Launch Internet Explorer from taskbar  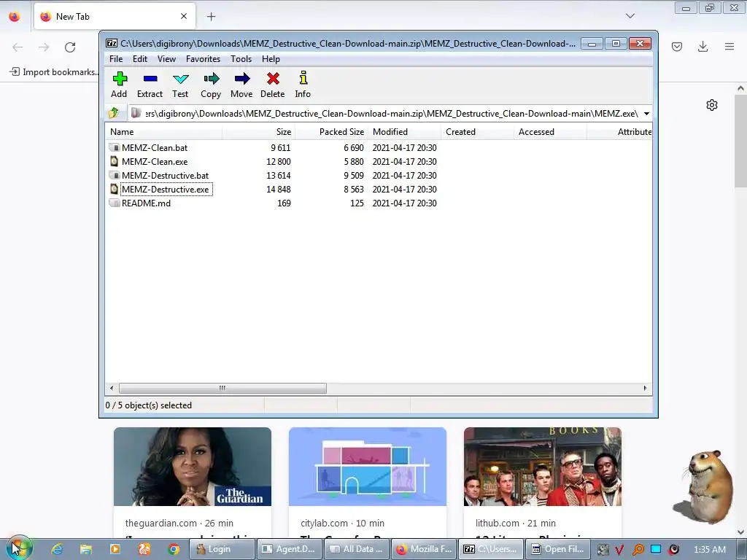[x=57, y=549]
